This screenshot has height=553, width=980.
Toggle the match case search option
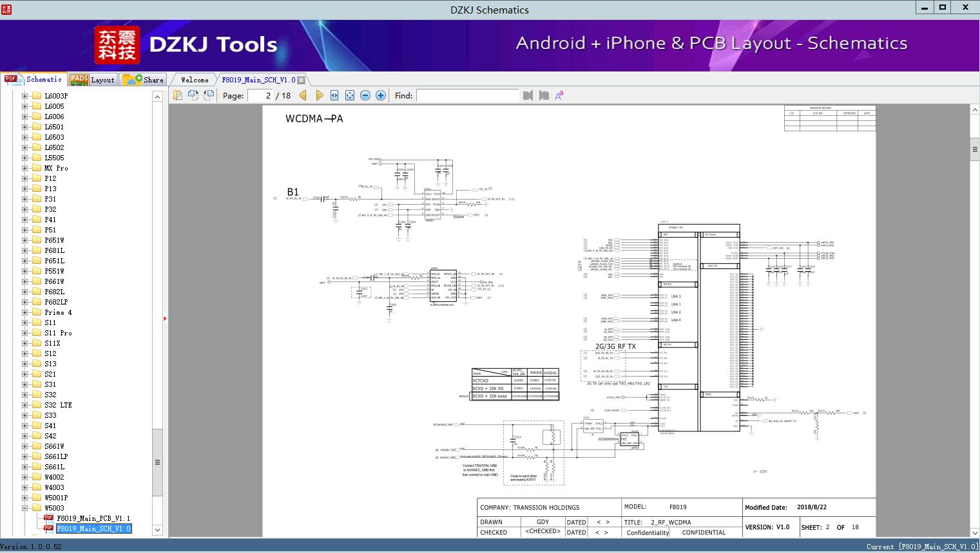pos(559,95)
